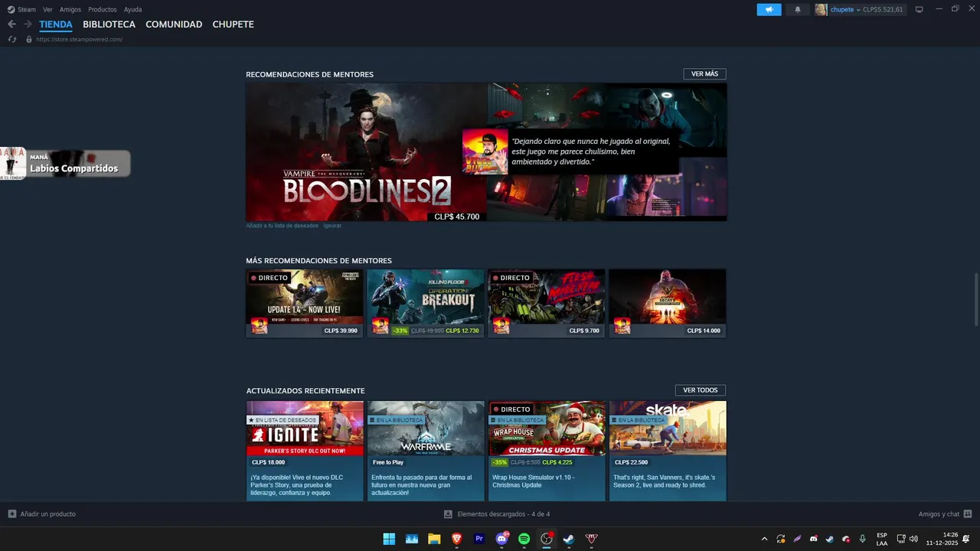Click VER TODOS under Actualizados Recientemente
The height and width of the screenshot is (551, 980).
pos(701,390)
